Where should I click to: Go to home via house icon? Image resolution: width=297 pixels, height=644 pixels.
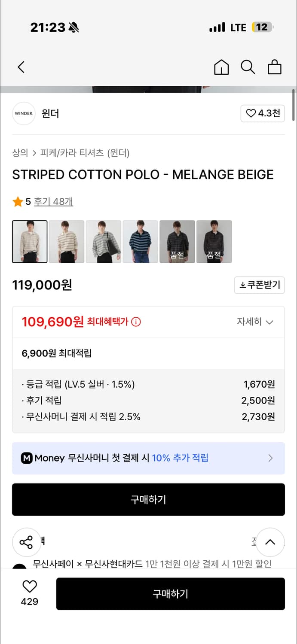[x=221, y=67]
